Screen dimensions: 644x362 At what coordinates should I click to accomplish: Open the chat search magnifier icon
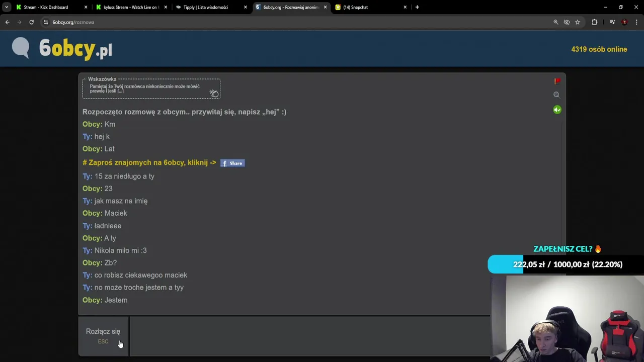(x=556, y=95)
